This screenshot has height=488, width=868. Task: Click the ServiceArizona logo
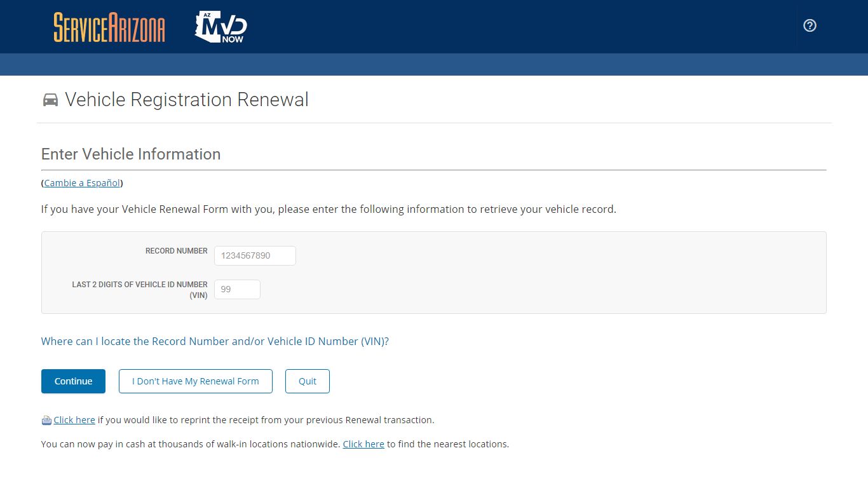[109, 27]
